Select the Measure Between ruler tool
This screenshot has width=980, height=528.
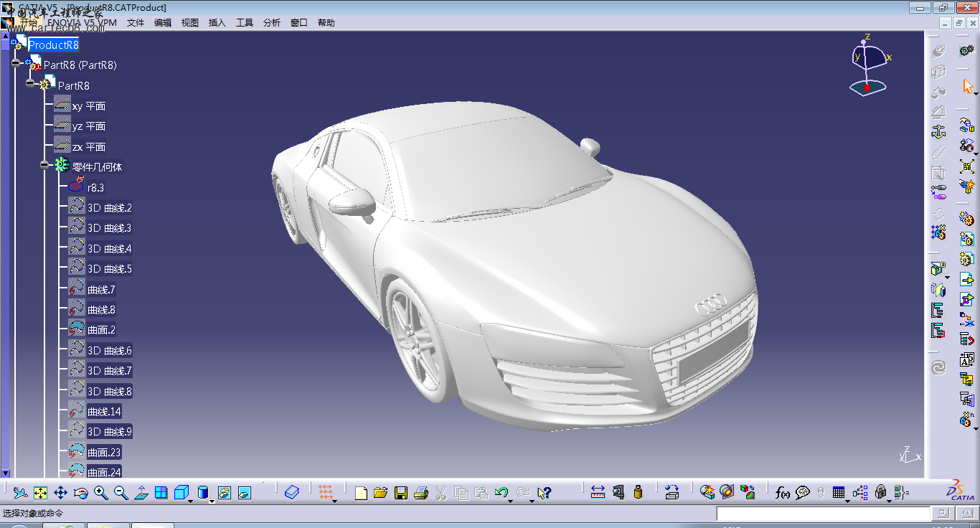598,493
